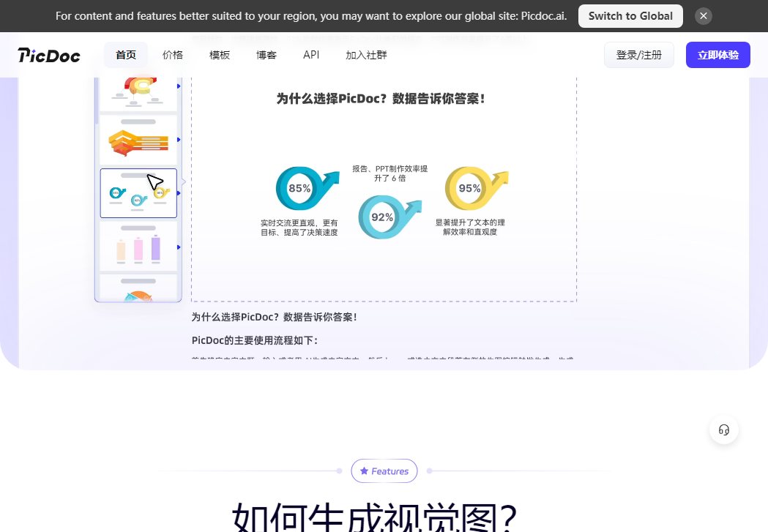
Task: Click the Features star badge
Action: tap(384, 471)
